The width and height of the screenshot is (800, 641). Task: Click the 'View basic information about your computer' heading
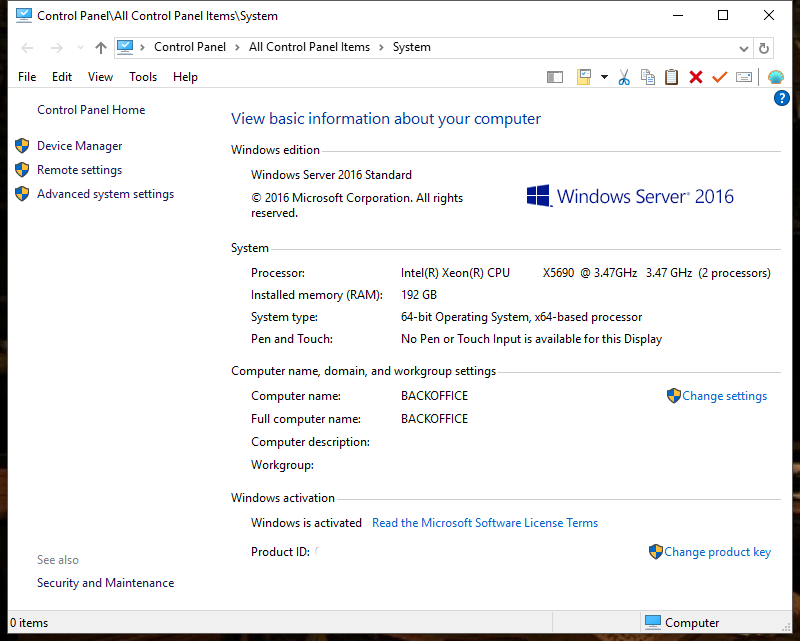[x=386, y=119]
